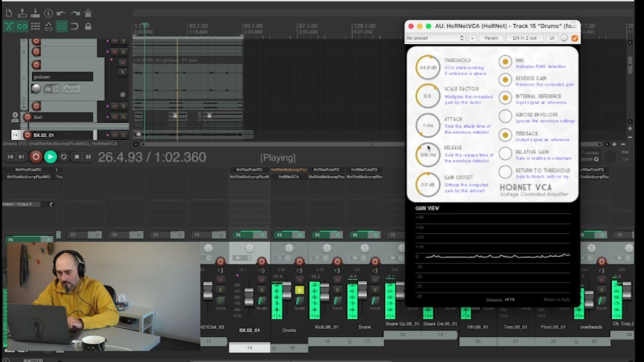This screenshot has width=644, height=362.
Task: Stop playback with transport stop button
Action: [x=76, y=157]
